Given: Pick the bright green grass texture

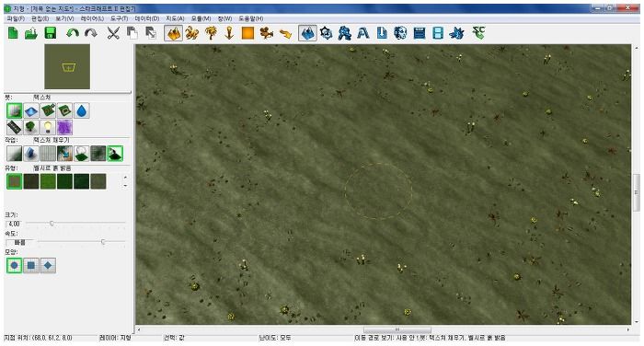Looking at the screenshot, I should pyautogui.click(x=48, y=181).
